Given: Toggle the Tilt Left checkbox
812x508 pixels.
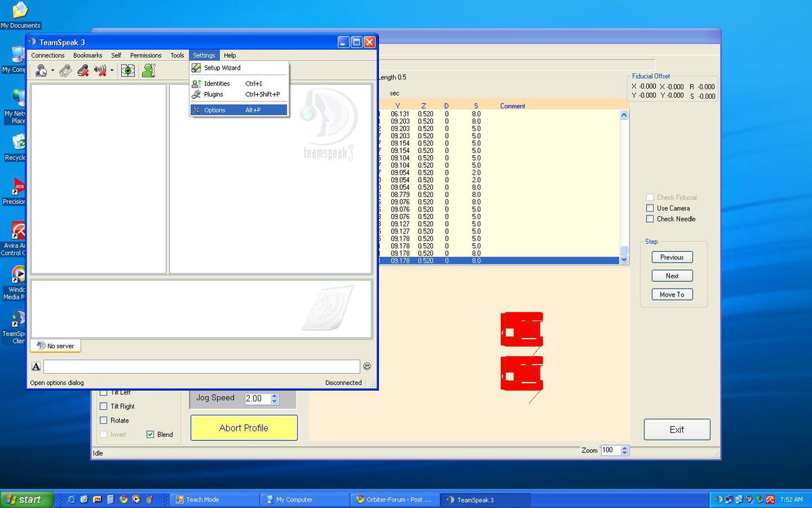Looking at the screenshot, I should coord(104,393).
